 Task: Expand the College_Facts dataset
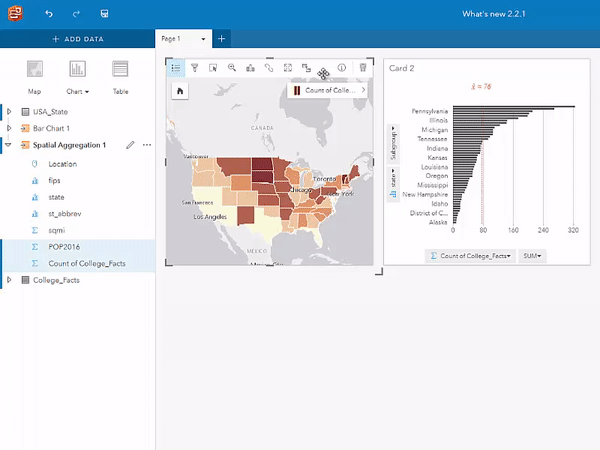(x=9, y=280)
